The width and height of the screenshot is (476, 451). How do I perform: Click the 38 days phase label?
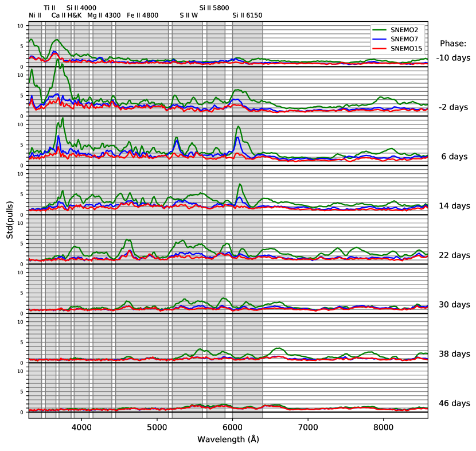click(x=454, y=354)
